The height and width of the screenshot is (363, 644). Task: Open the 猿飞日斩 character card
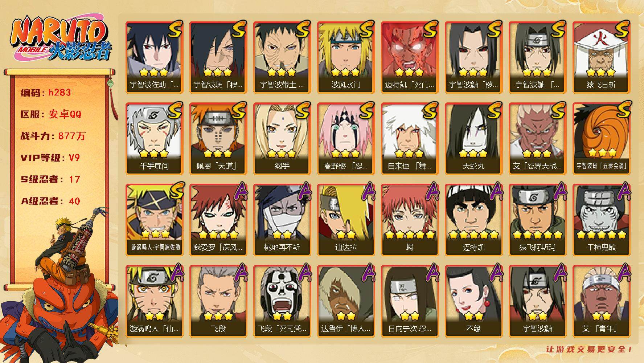(x=601, y=57)
